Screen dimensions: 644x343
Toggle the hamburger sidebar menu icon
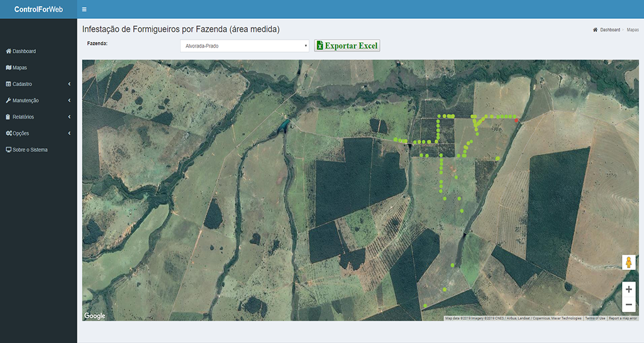click(x=84, y=9)
